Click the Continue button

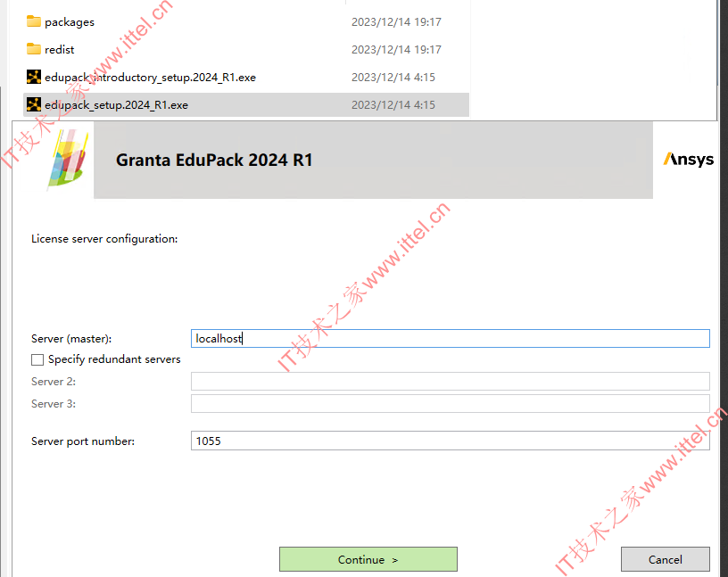coord(368,559)
